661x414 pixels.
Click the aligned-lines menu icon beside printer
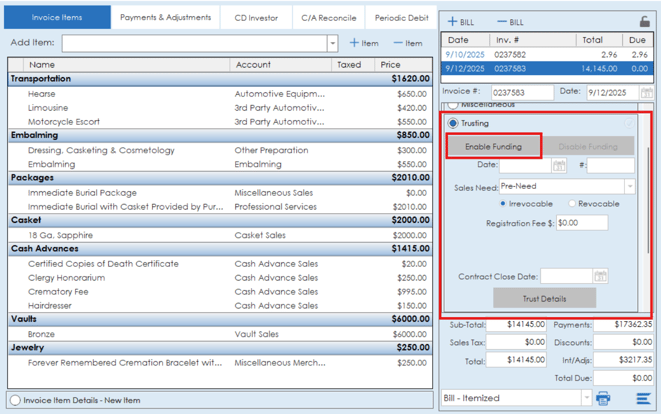point(643,398)
